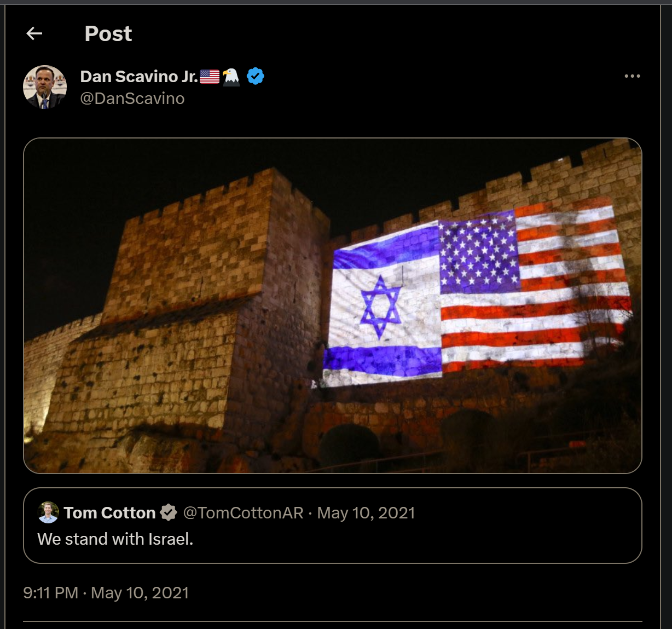672x629 pixels.
Task: Open the Tom Cotton name in the quoted post
Action: (110, 512)
